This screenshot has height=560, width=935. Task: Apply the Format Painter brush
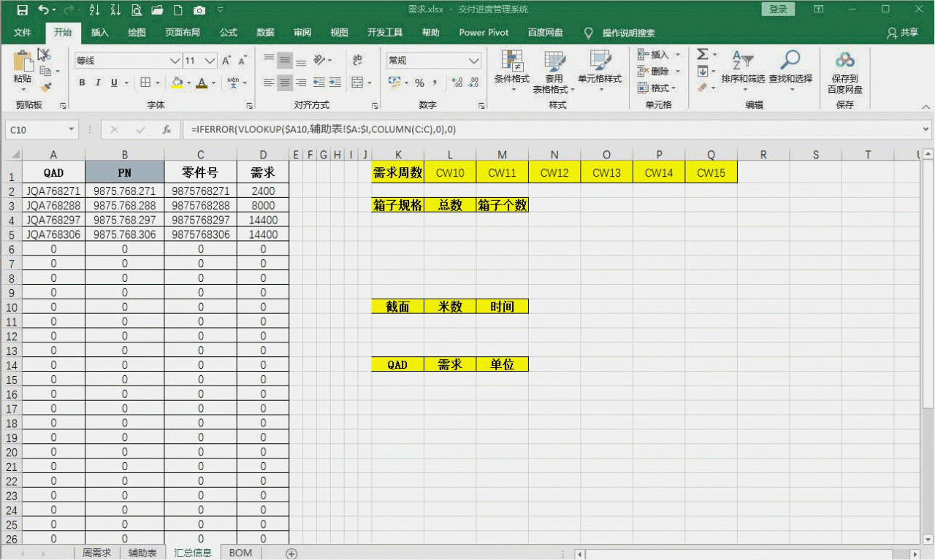pos(45,87)
